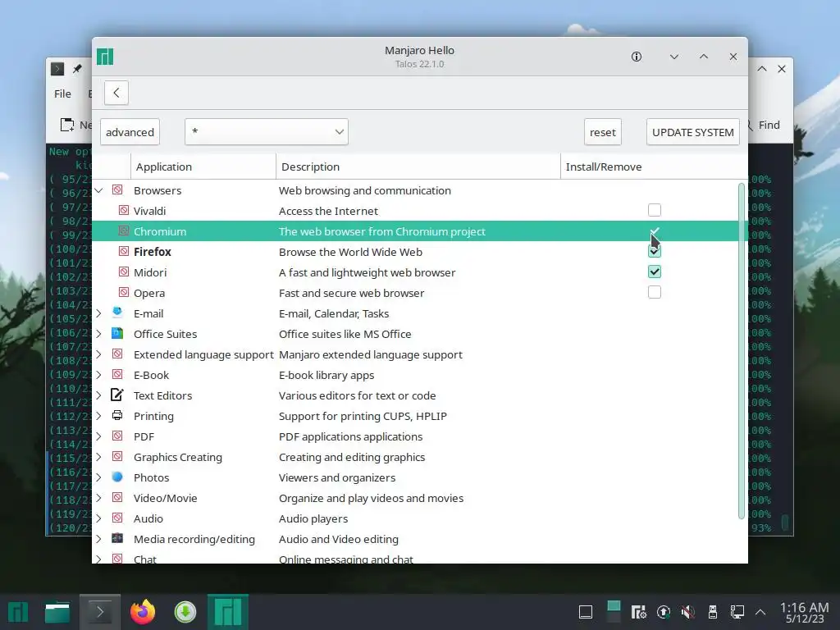The width and height of the screenshot is (840, 630).
Task: Click the application list vertical scrollbar
Action: (x=742, y=351)
